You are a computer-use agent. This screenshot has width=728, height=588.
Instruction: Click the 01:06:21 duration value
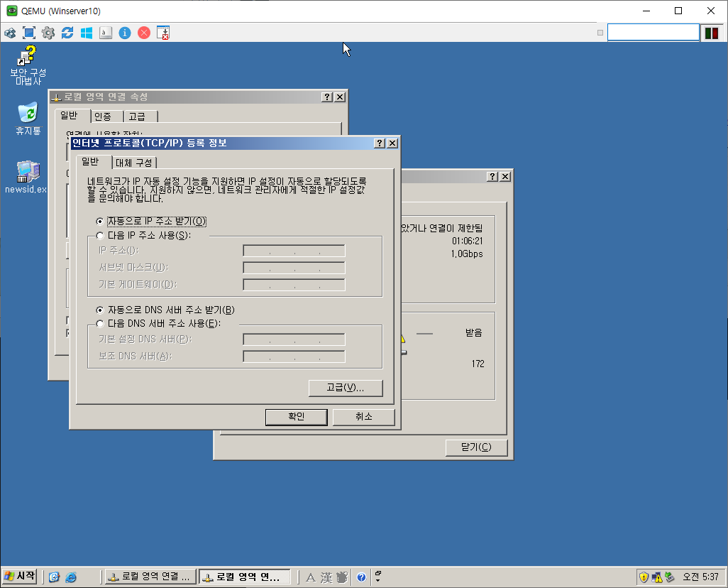point(467,241)
